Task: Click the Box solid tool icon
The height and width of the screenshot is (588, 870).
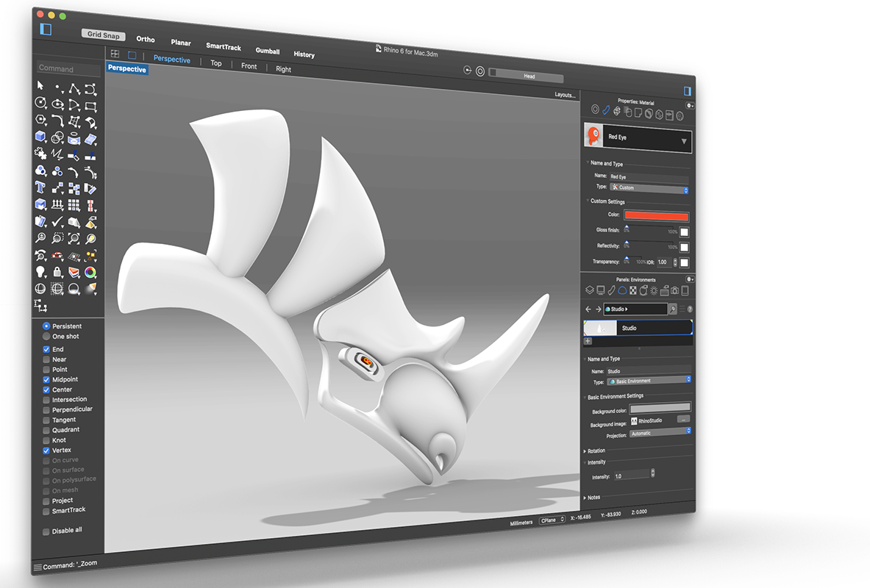Action: pos(41,137)
